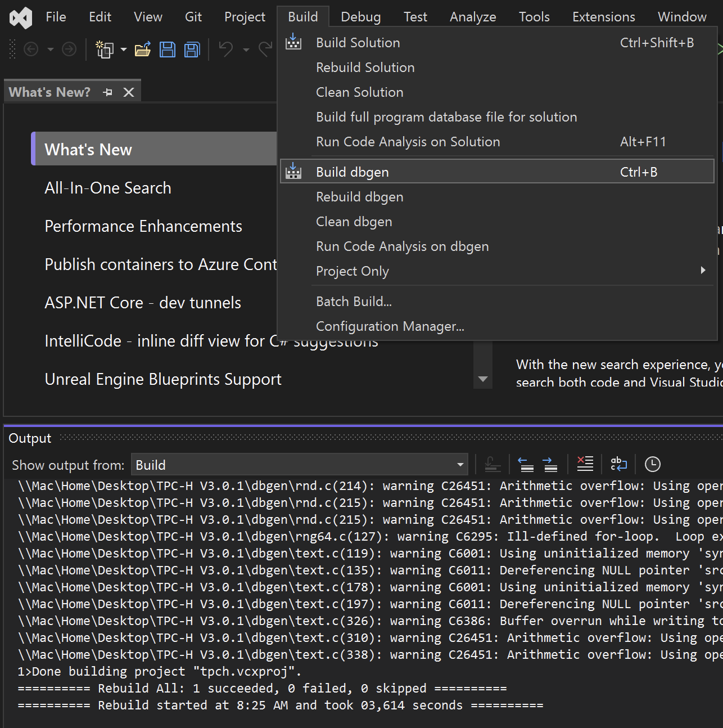The width and height of the screenshot is (723, 728).
Task: Clear all output with the Clear All icon
Action: point(585,464)
